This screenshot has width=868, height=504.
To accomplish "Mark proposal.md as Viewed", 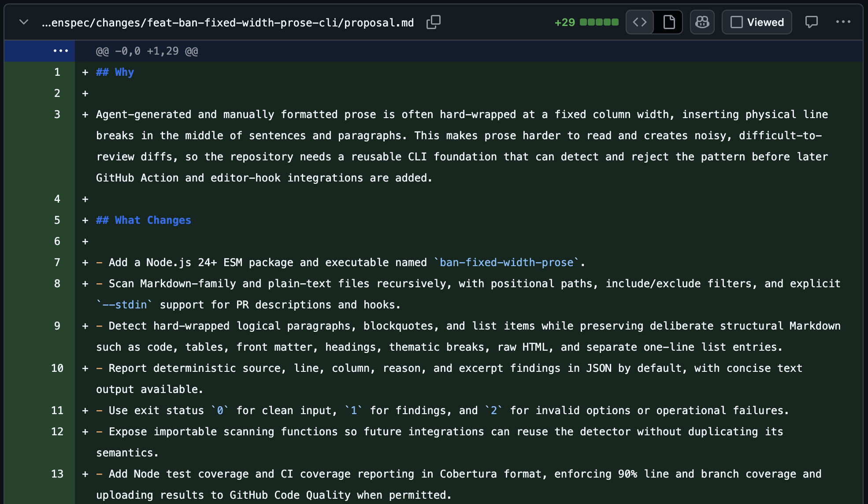I will pos(757,22).
